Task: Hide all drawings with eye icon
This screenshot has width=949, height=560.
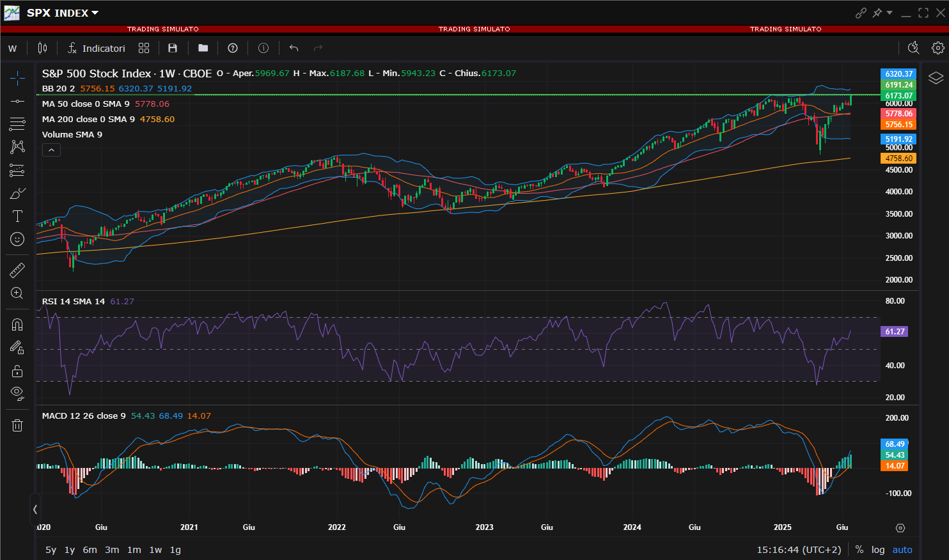Action: click(x=17, y=394)
